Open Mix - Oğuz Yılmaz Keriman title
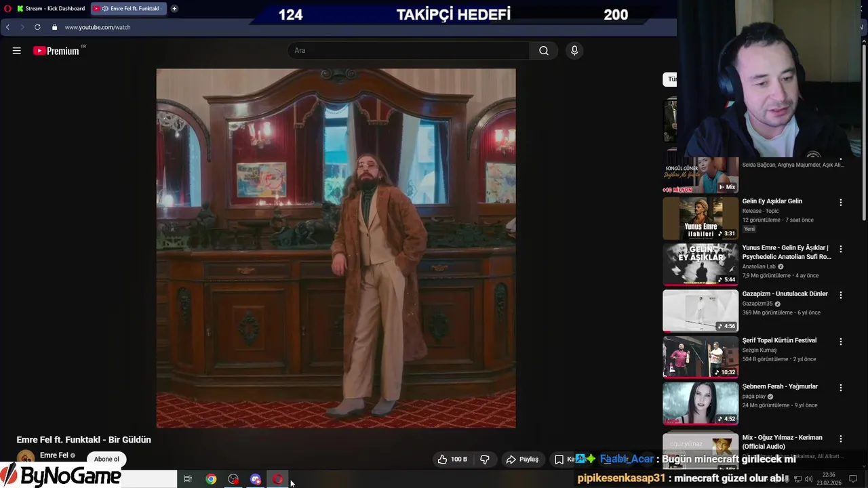Screen dimensions: 868x488 coord(782,442)
